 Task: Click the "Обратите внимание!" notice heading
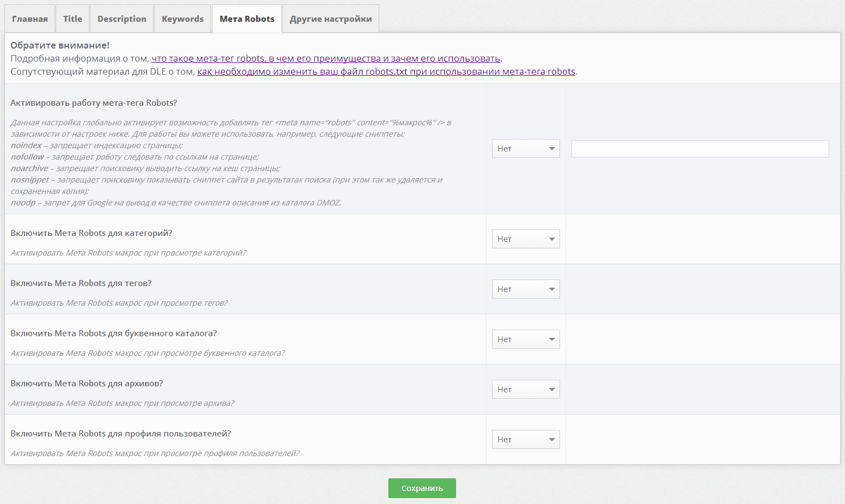coord(60,45)
